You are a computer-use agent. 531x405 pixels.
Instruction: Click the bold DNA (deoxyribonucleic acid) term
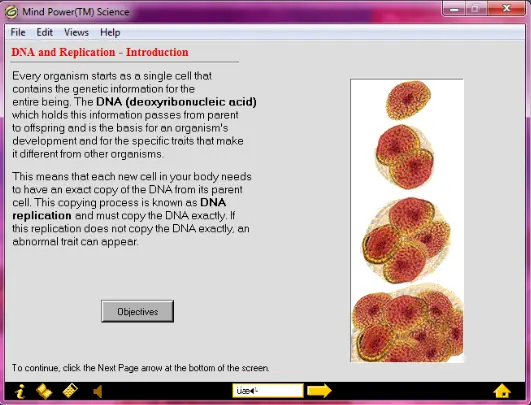click(x=176, y=102)
